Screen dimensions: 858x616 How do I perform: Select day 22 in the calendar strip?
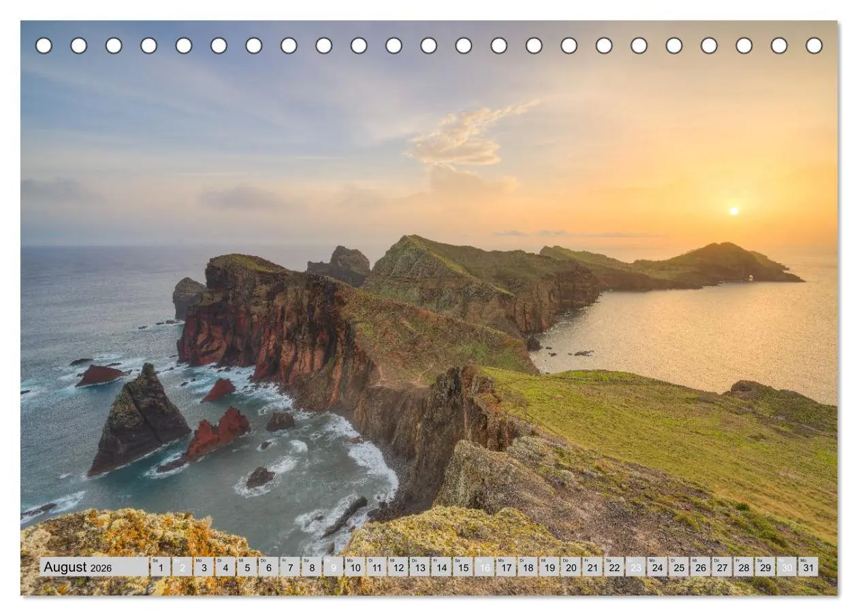pos(614,567)
